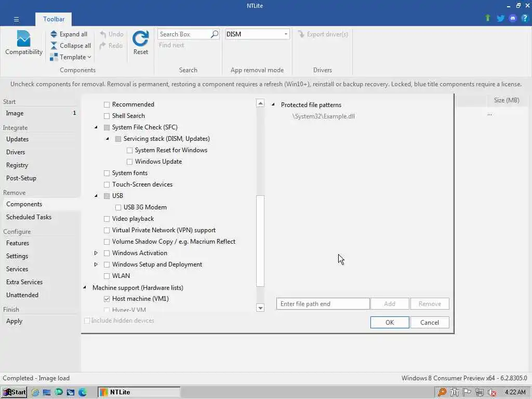
Task: Select the Toolbar tab
Action: (54, 19)
